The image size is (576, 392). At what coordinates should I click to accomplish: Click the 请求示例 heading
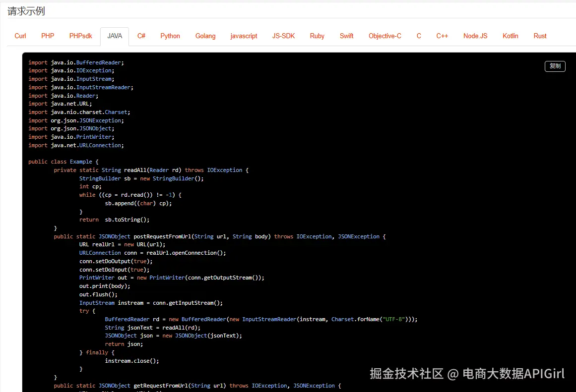pos(26,11)
